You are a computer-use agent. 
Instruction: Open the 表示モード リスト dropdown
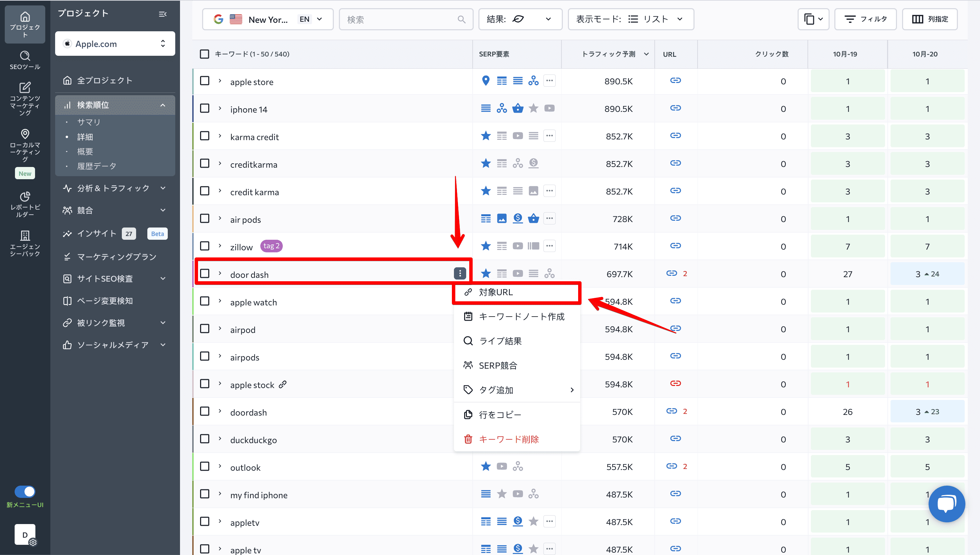click(x=631, y=19)
